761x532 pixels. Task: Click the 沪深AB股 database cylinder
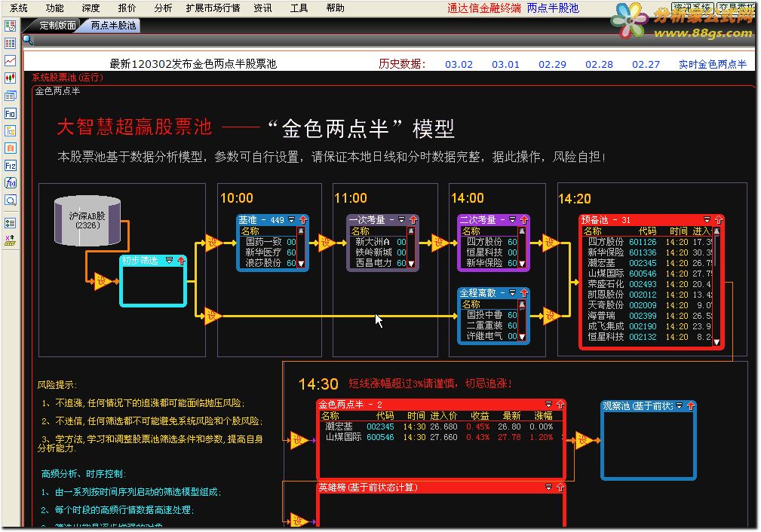(87, 221)
